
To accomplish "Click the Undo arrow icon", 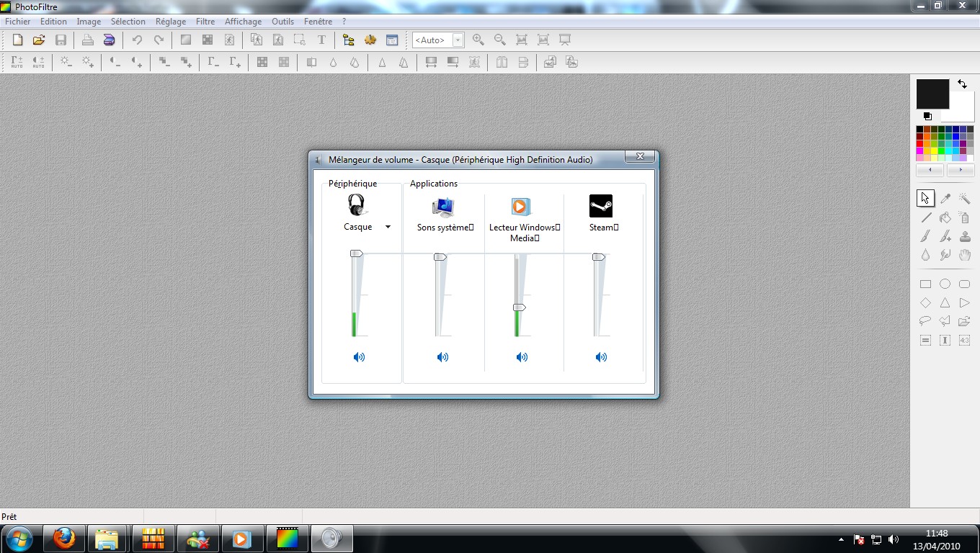I will tap(137, 40).
